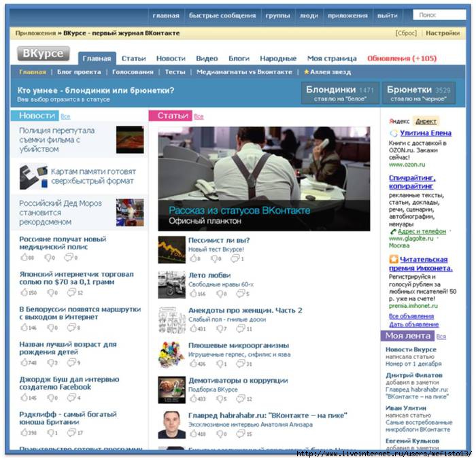Open thumbnail for 'Полиция перепутала съемки фильма'

130,139
